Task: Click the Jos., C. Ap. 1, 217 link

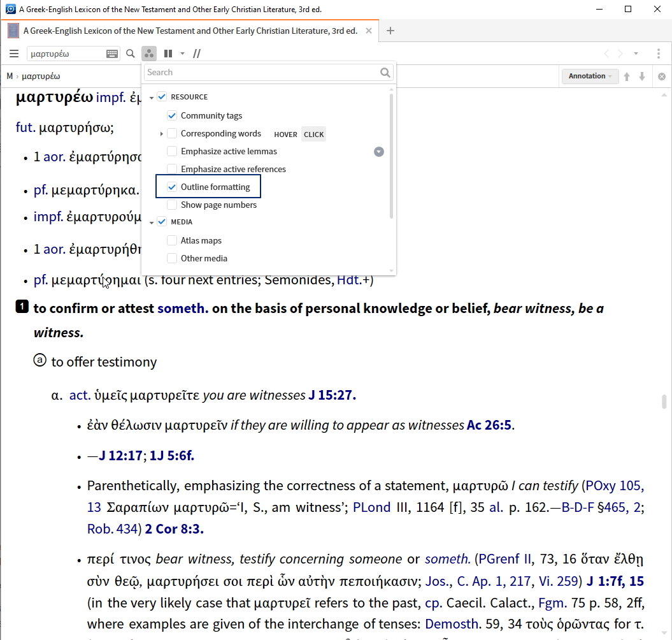Action: pyautogui.click(x=478, y=581)
